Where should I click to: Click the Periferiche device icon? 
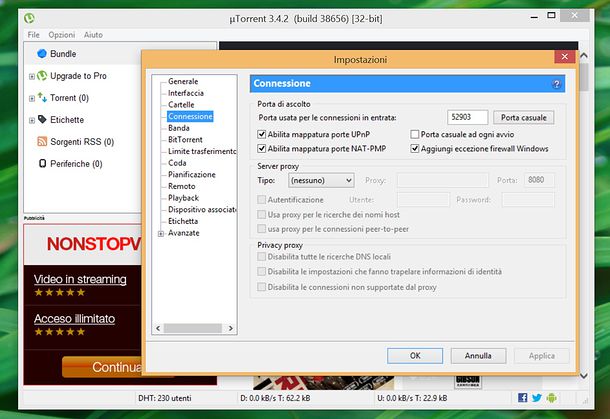coord(42,163)
